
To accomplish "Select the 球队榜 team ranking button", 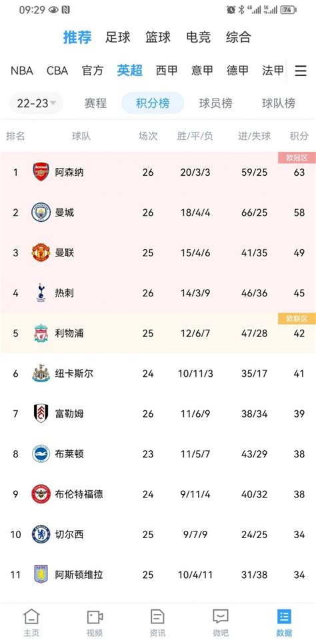I will click(279, 103).
